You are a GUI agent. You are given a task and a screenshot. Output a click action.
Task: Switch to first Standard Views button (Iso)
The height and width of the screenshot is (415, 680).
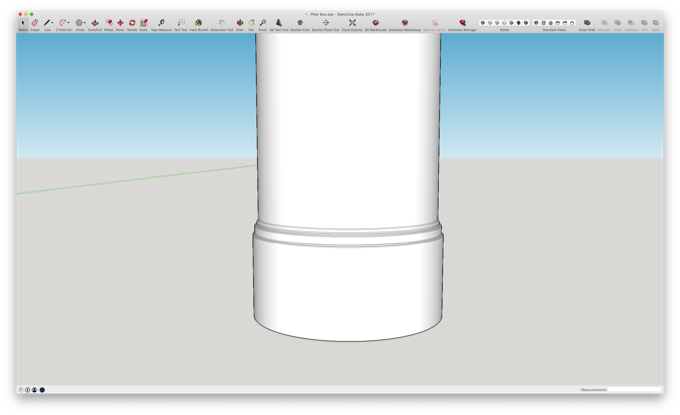click(536, 23)
